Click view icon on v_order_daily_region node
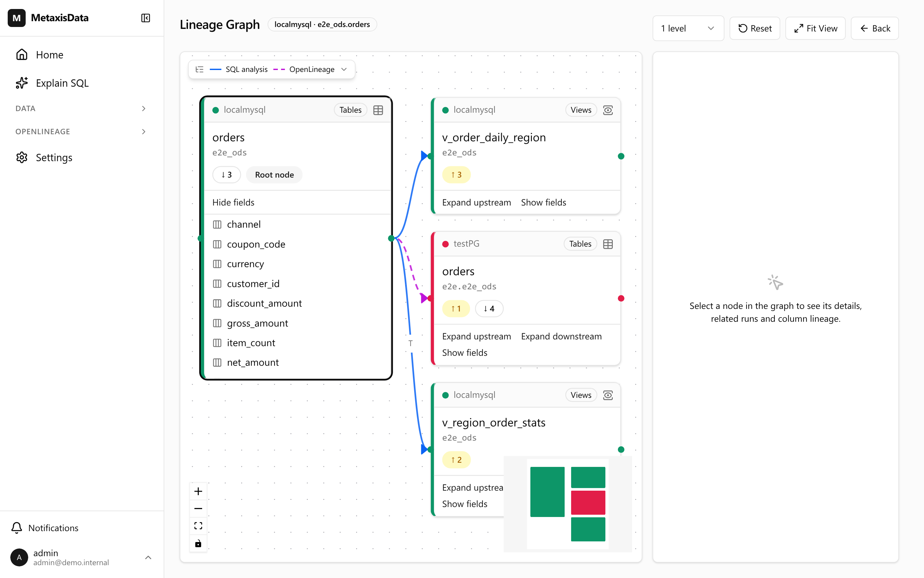924x578 pixels. tap(608, 110)
